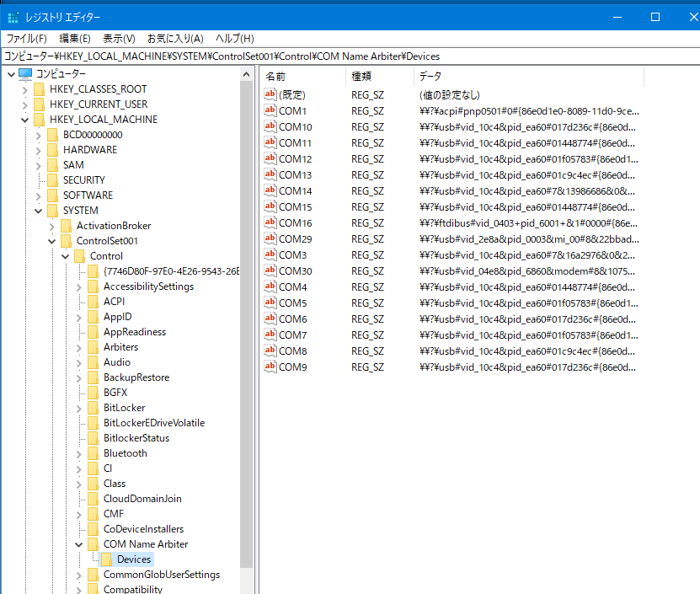Viewport: 700px width, 594px height.
Task: Click the HARDWARE folder icon
Action: pos(53,150)
